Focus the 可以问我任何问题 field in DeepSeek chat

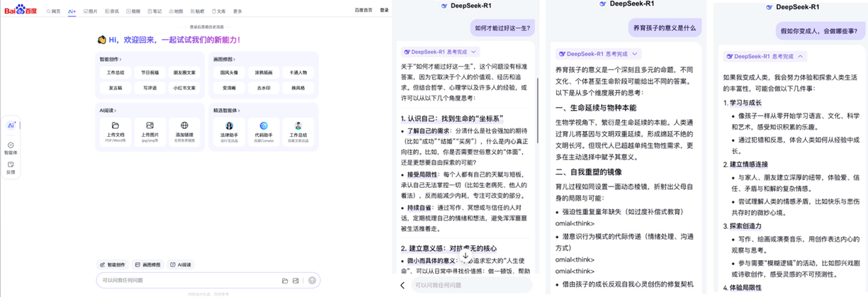pos(472,285)
